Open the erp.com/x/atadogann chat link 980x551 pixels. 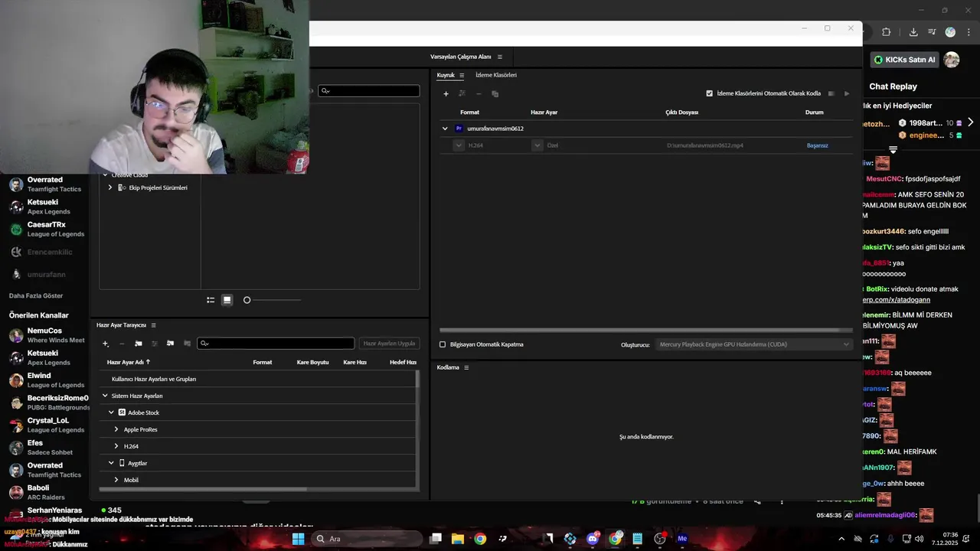pos(896,300)
